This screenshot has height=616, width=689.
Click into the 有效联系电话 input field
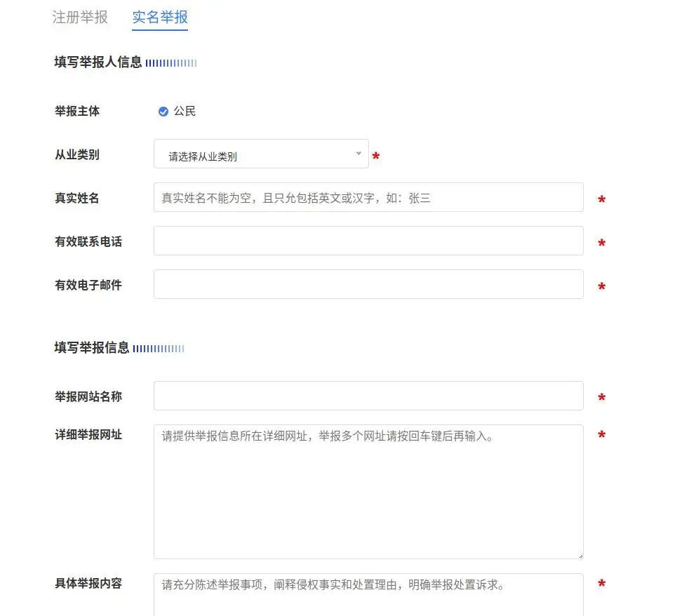[x=368, y=241]
